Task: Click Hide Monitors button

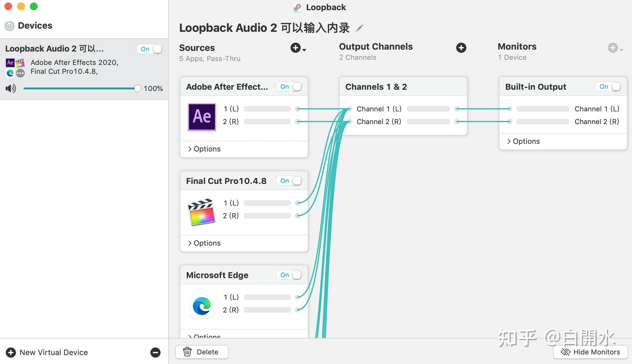Action: (590, 352)
